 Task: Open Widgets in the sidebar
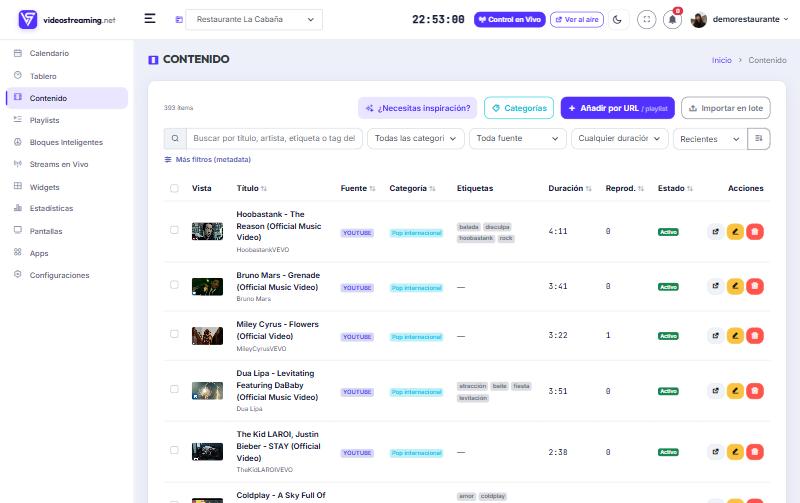point(66,187)
